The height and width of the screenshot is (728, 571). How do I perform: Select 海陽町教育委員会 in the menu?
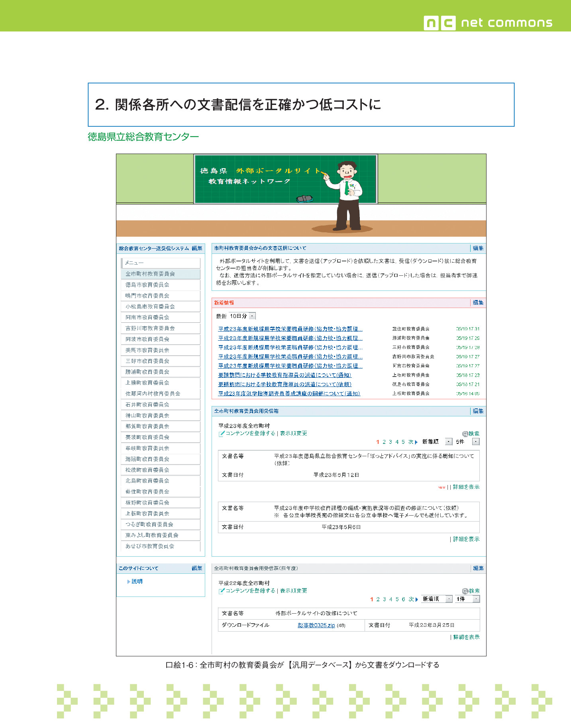(161, 459)
